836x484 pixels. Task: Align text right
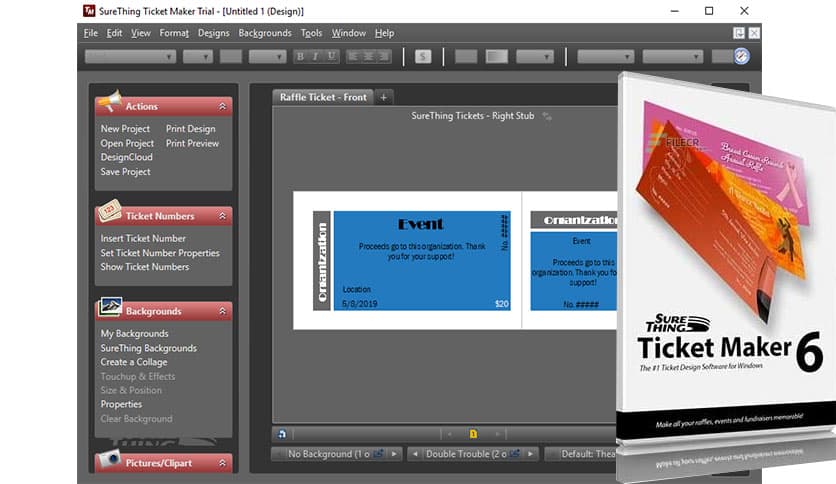[384, 57]
